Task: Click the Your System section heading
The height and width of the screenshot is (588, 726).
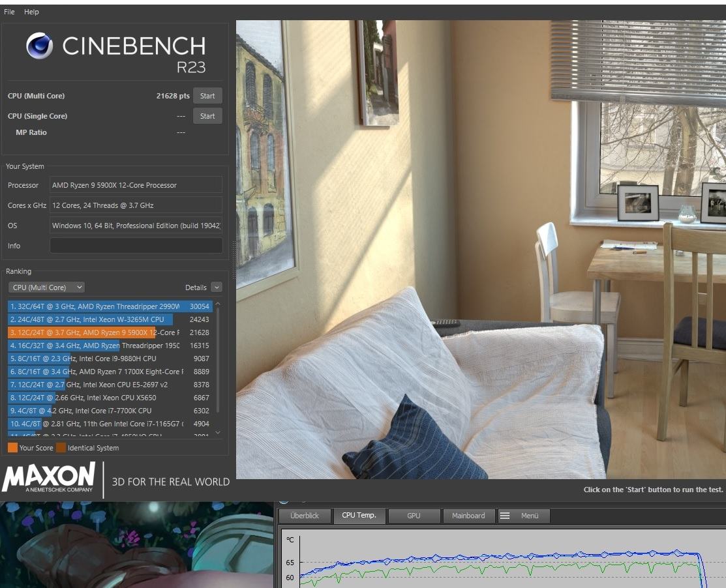Action: point(25,166)
